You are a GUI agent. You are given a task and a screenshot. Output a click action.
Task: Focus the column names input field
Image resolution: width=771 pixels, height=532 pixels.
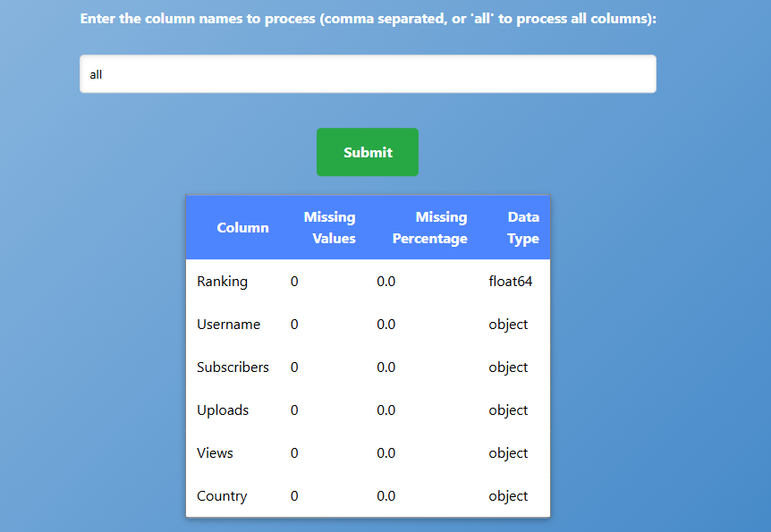pyautogui.click(x=368, y=73)
